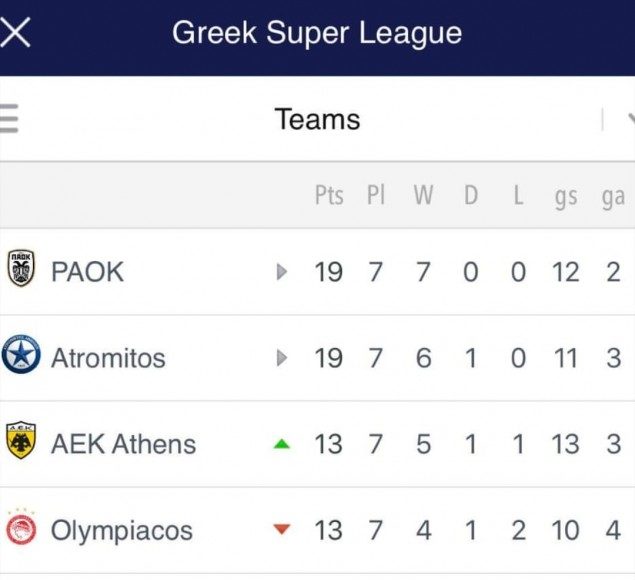Sort by the W column header
Image resolution: width=635 pixels, height=580 pixels.
(x=423, y=195)
